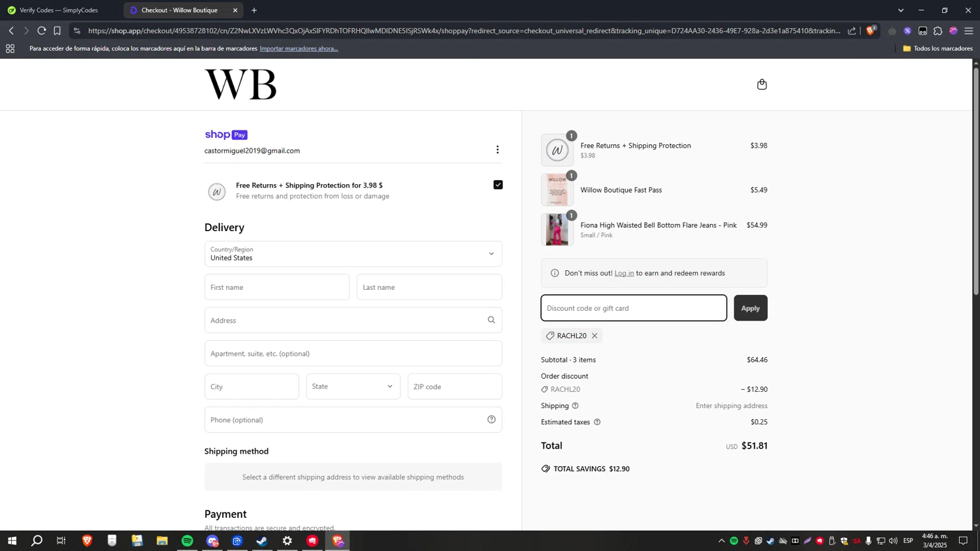Select the Phone (optional) field

click(x=353, y=420)
